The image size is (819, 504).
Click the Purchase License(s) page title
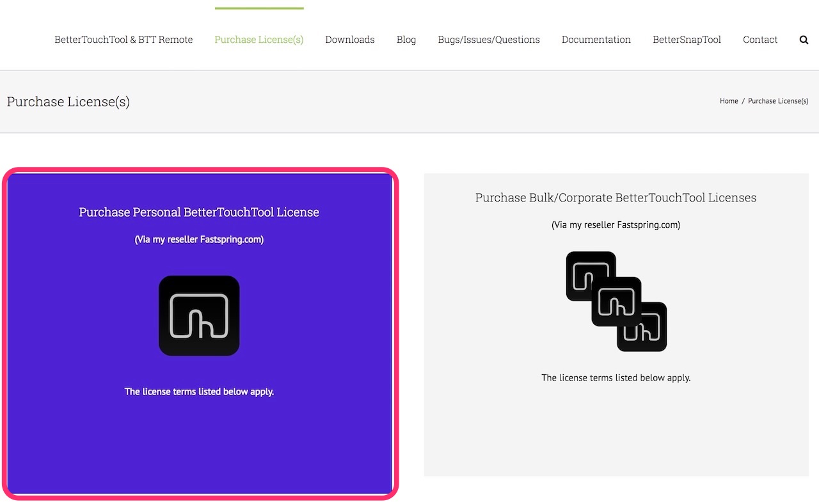tap(68, 102)
